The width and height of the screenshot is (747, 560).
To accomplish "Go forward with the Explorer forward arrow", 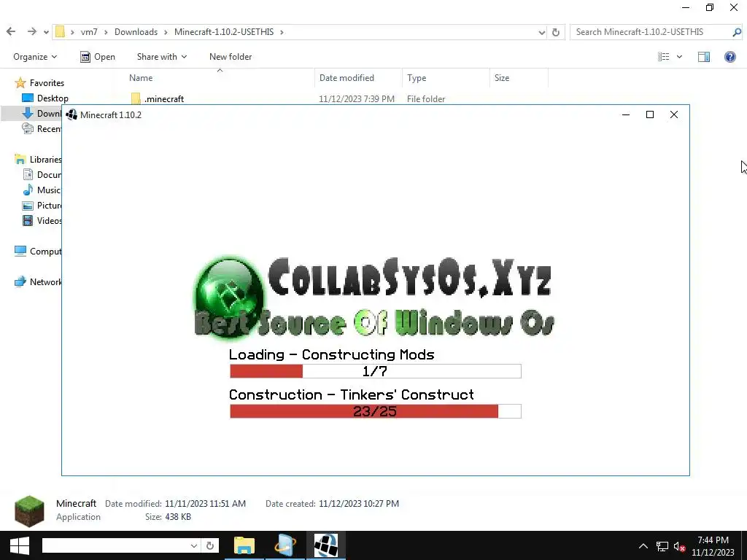I will 31,32.
